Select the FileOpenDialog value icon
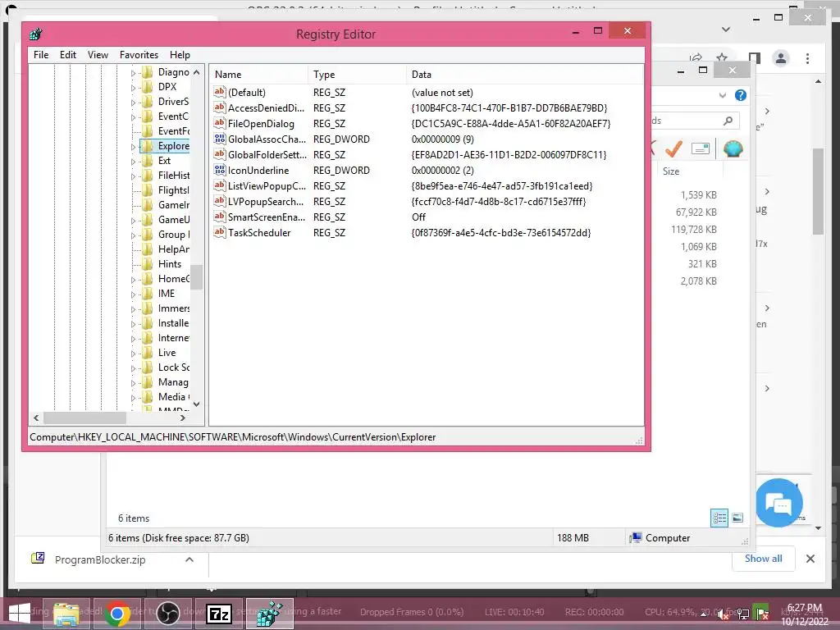Image resolution: width=840 pixels, height=630 pixels. pyautogui.click(x=220, y=123)
